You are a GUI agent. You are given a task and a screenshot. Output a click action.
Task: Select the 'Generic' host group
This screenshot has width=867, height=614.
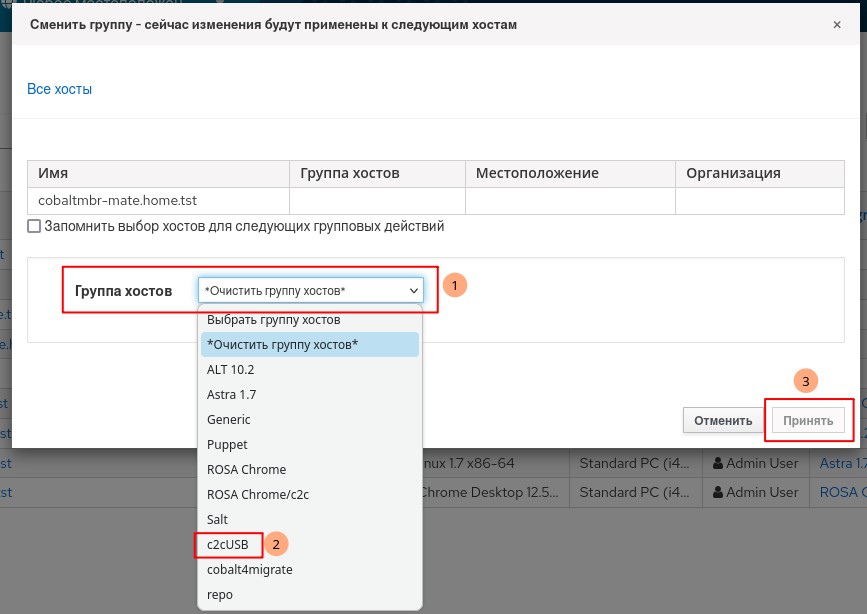coord(228,420)
